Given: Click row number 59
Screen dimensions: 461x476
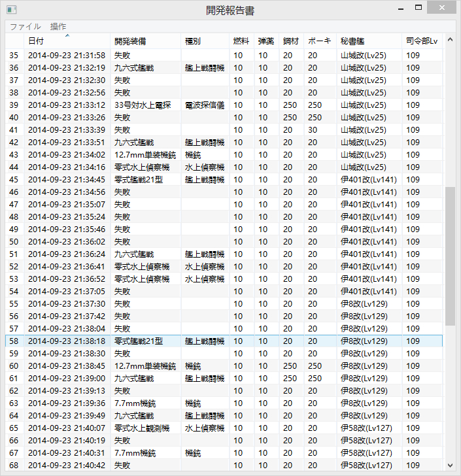Looking at the screenshot, I should 14,354.
